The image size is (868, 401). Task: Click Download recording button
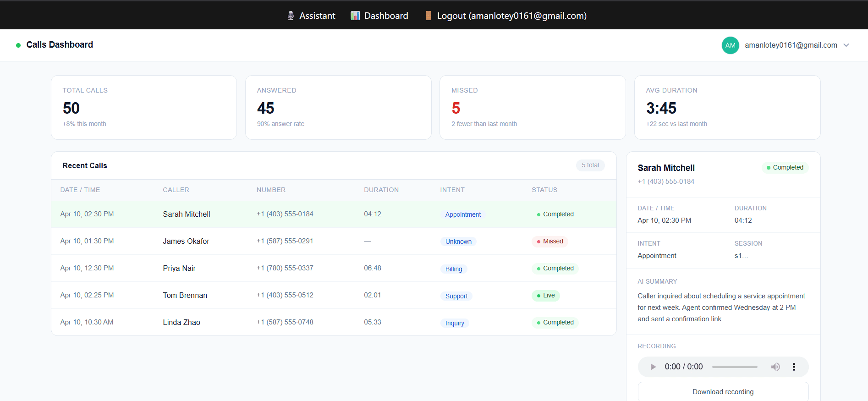pyautogui.click(x=723, y=392)
